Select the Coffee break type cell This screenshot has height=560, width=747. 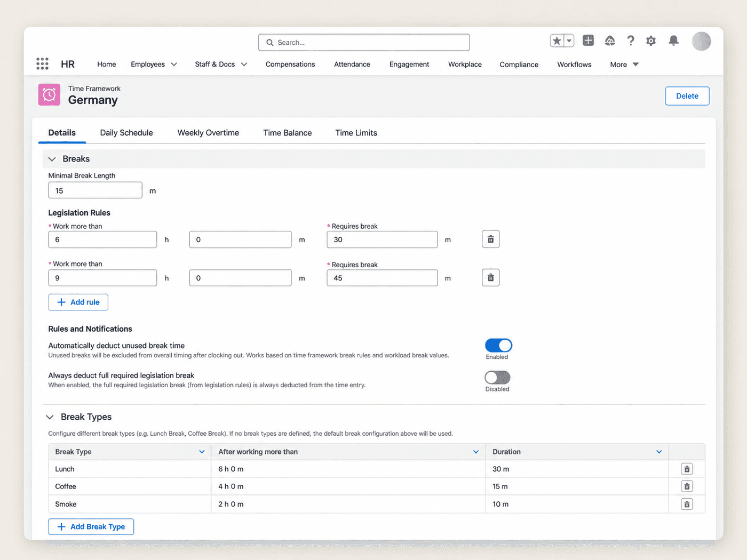click(130, 486)
